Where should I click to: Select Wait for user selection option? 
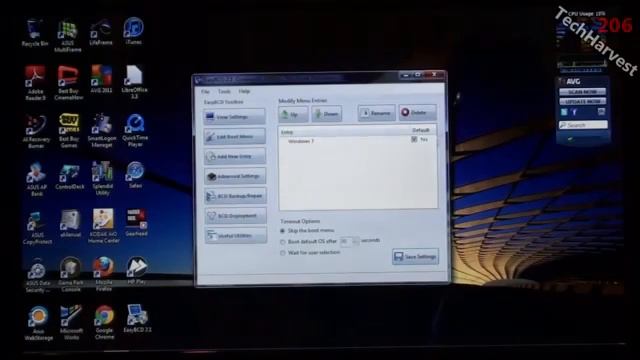click(310, 253)
